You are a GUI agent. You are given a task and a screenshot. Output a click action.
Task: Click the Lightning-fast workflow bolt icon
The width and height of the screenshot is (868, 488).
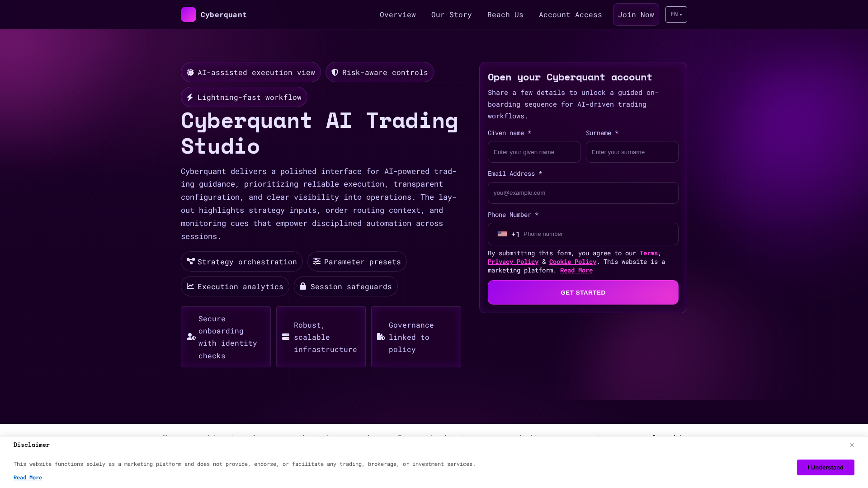pos(190,97)
